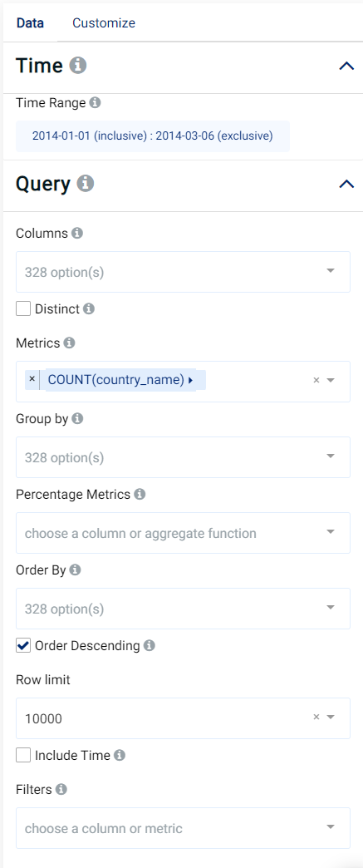
Task: Open the Columns dropdown
Action: [183, 272]
